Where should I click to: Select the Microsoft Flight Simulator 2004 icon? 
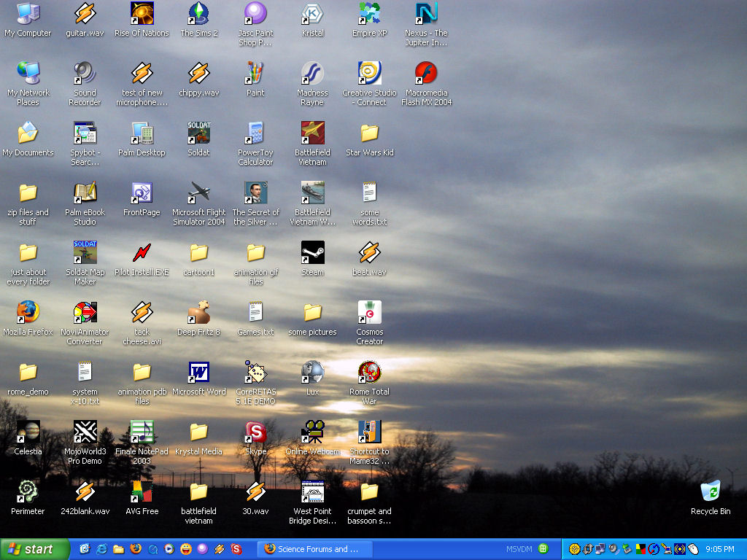[x=198, y=193]
